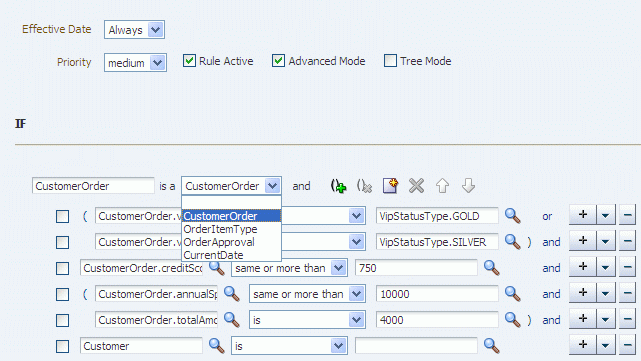Open search icon beside Customer field
Screen dimensions: 641x361
click(217, 346)
